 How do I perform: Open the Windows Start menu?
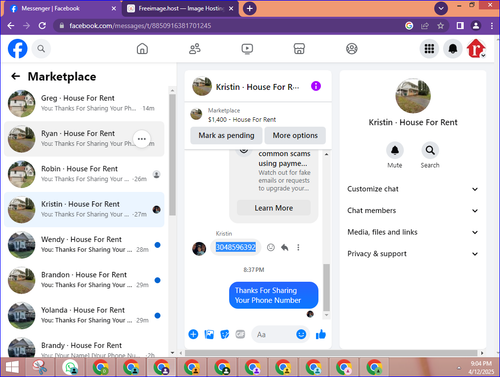coord(12,367)
